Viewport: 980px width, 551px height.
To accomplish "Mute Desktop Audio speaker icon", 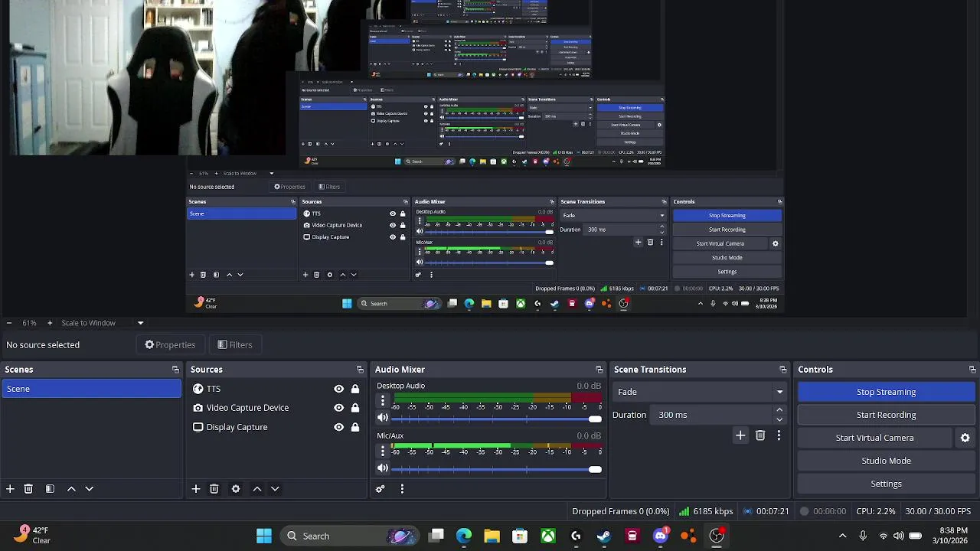I will (383, 418).
